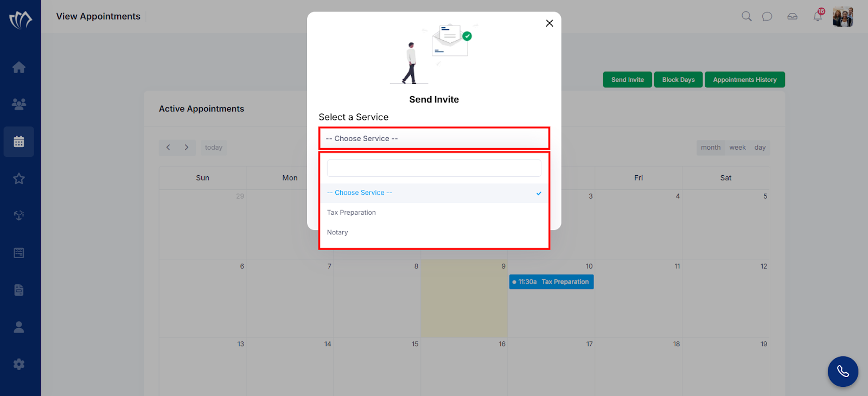Viewport: 868px width, 396px height.
Task: Click the Sun column header
Action: point(202,178)
